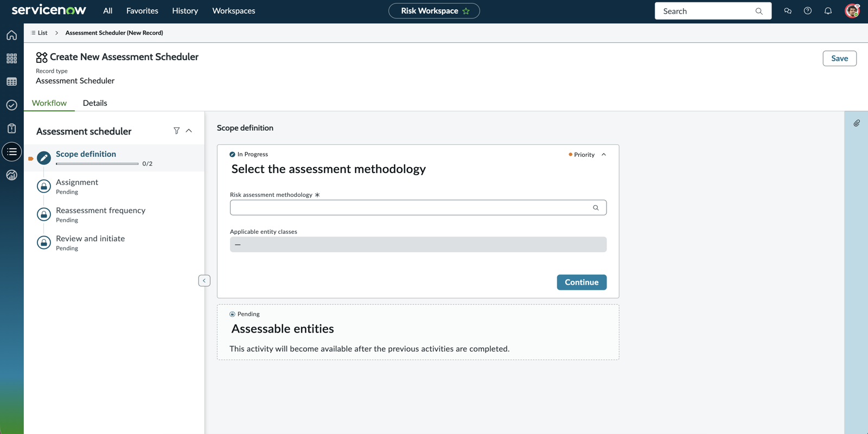Open the History menu

(x=185, y=11)
